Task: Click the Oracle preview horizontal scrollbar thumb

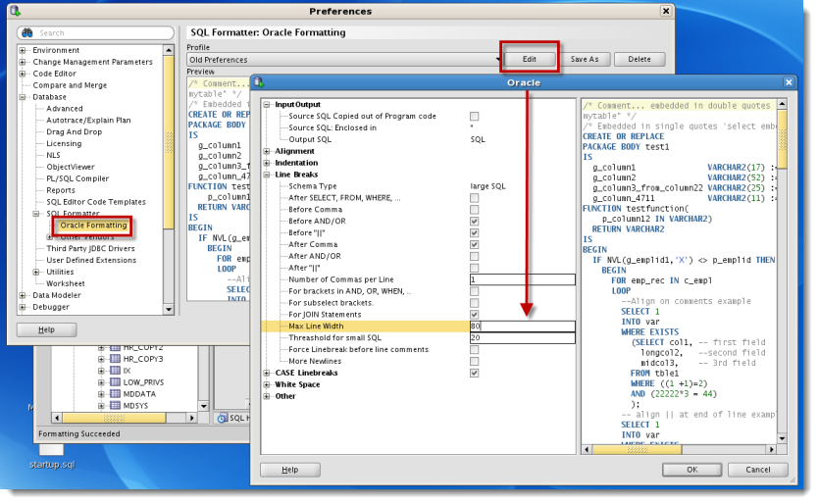Action: [637, 449]
